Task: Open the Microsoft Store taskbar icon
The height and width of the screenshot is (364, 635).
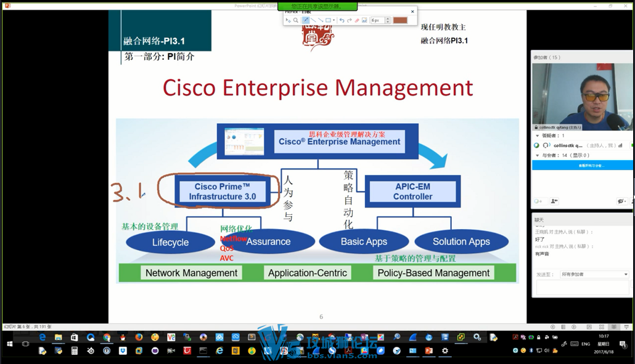Action: [x=74, y=337]
